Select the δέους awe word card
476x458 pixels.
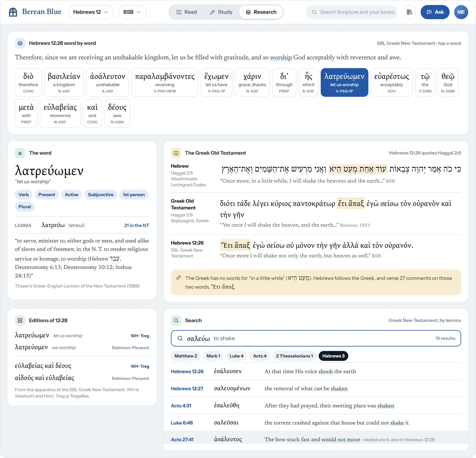pos(117,113)
